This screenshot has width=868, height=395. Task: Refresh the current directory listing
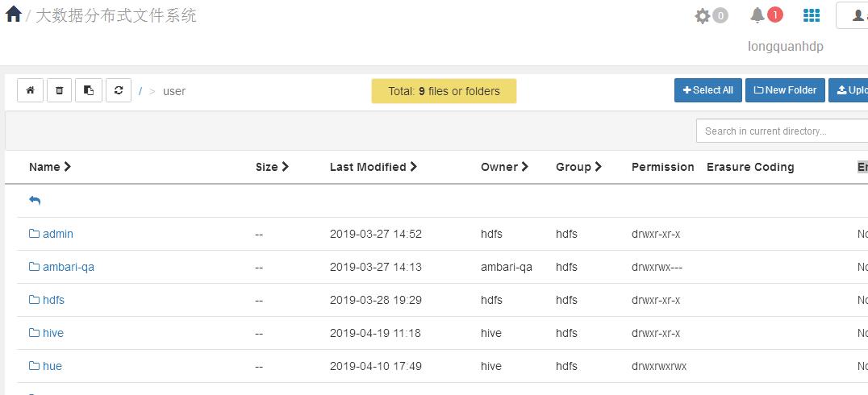(x=119, y=90)
